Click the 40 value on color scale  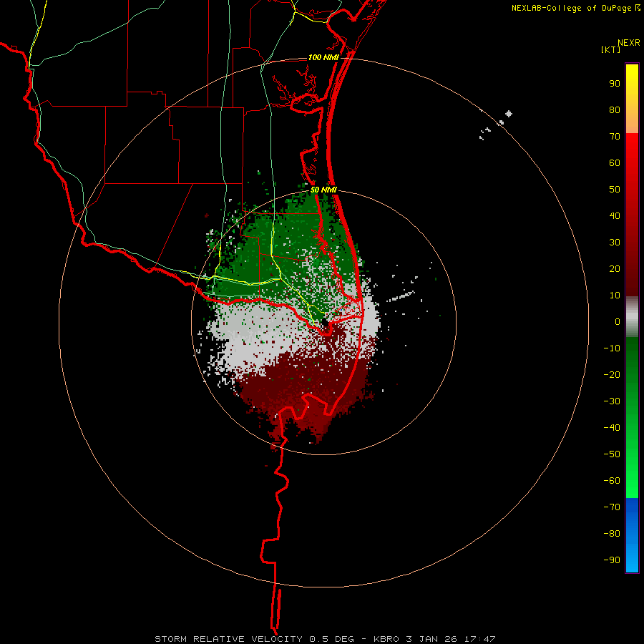point(615,215)
